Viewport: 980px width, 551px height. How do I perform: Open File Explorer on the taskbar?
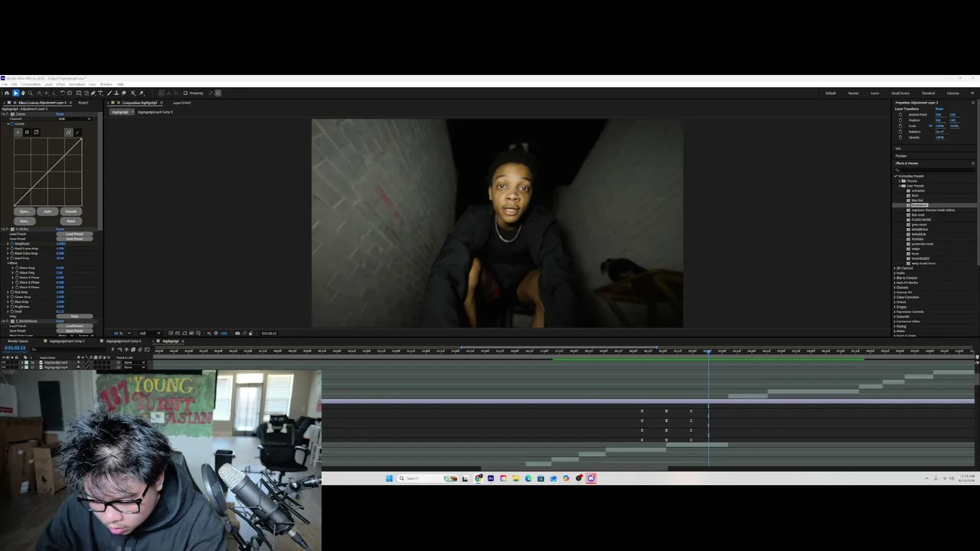[x=516, y=478]
